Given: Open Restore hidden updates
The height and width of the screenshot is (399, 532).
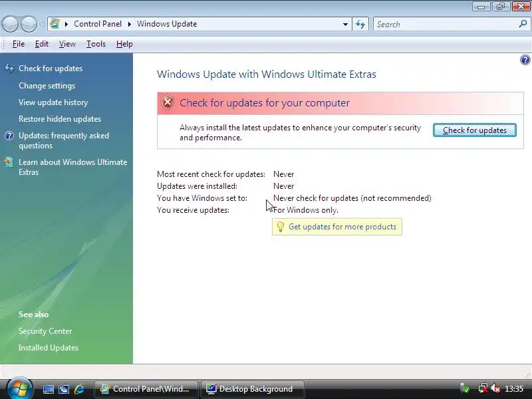Looking at the screenshot, I should 60,119.
